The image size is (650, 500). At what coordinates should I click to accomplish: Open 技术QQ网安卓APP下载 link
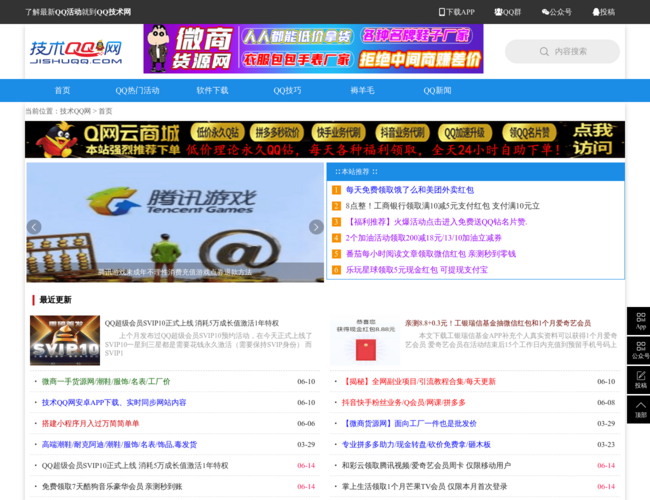pos(114,403)
